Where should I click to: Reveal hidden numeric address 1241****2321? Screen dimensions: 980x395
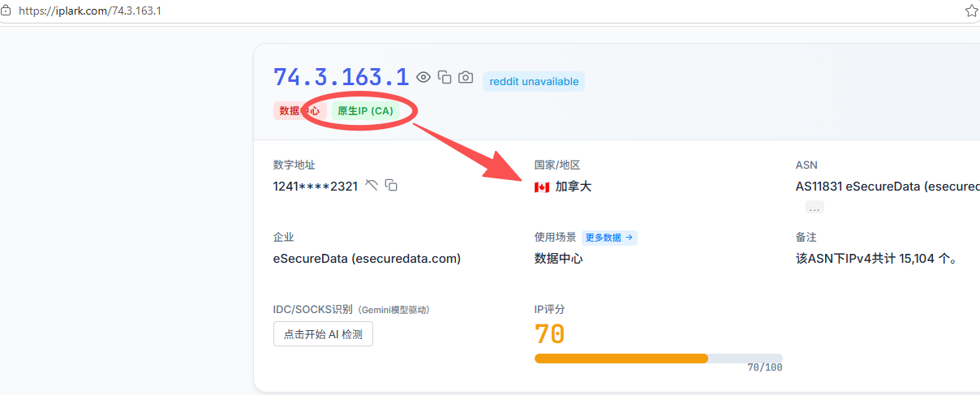tap(372, 186)
